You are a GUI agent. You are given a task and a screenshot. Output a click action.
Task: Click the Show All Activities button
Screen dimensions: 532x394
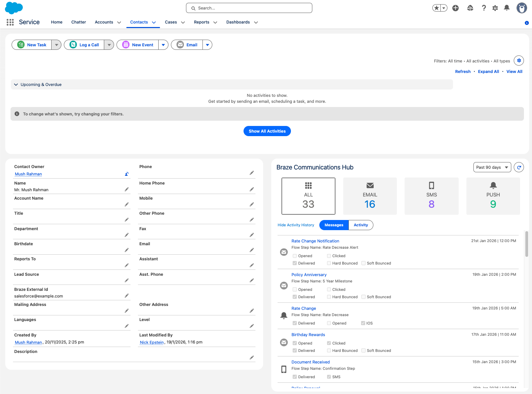(x=267, y=131)
